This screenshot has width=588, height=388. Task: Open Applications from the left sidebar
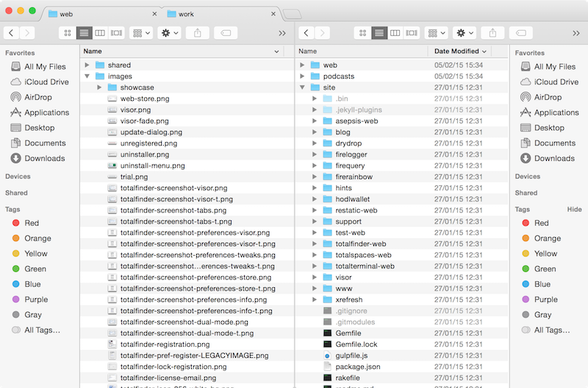click(x=46, y=112)
